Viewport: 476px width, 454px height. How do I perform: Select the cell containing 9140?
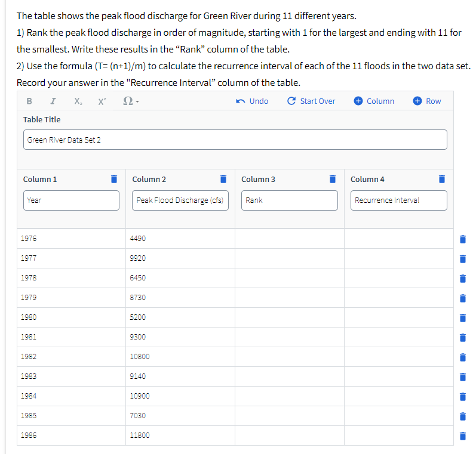[x=180, y=376]
